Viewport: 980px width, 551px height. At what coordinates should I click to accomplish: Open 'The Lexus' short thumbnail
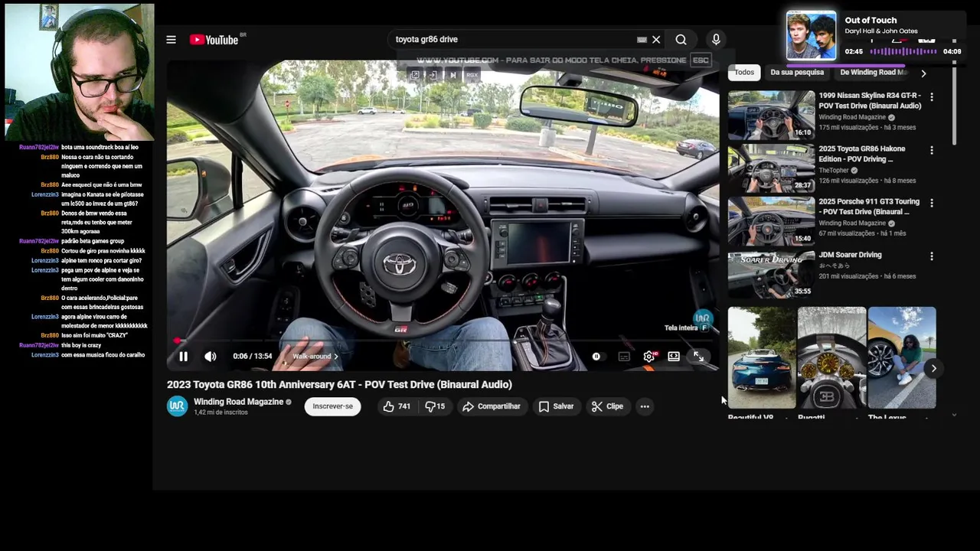(x=902, y=357)
